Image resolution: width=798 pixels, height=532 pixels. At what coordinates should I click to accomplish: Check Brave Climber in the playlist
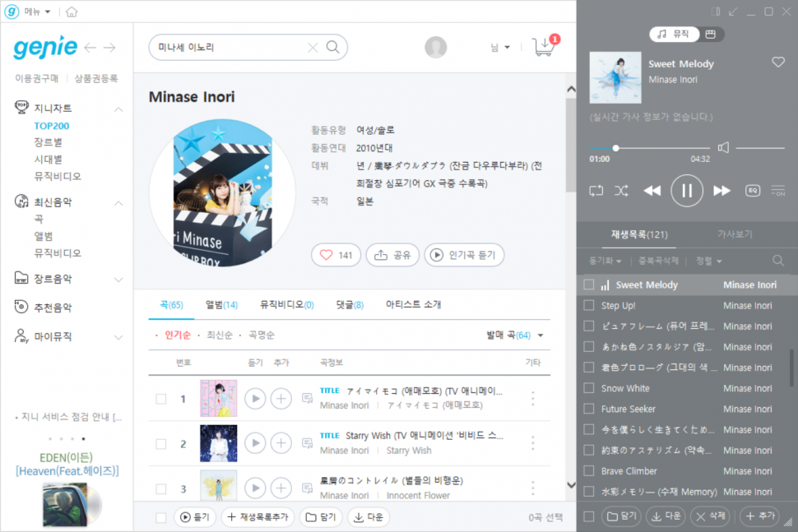point(589,471)
